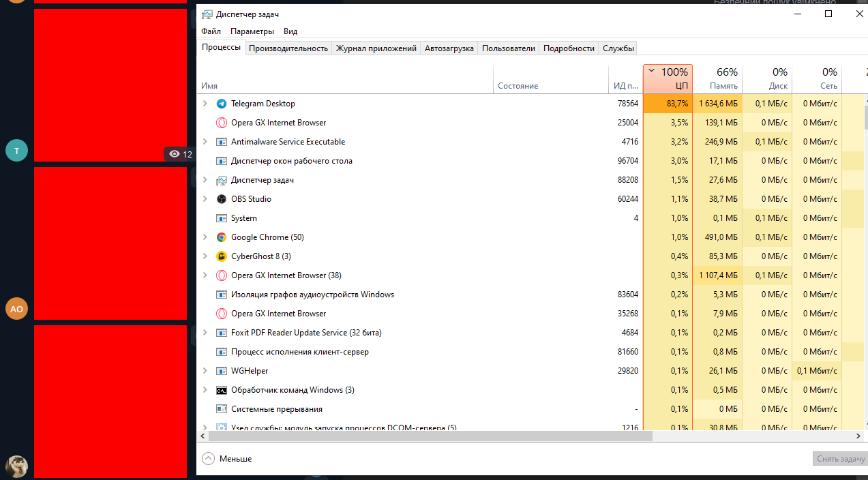Click the OBS Studio process icon
The height and width of the screenshot is (480, 868).
coord(221,199)
